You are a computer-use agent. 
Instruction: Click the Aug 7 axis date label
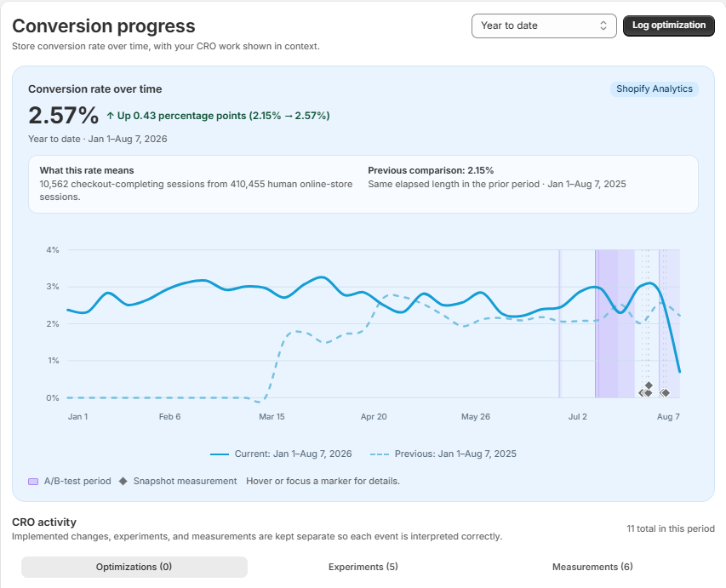click(668, 417)
